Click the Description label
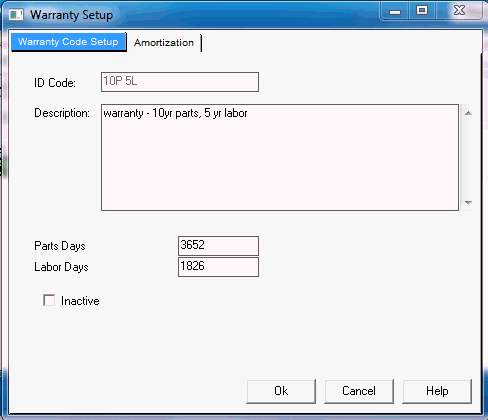The image size is (488, 420). coord(62,113)
